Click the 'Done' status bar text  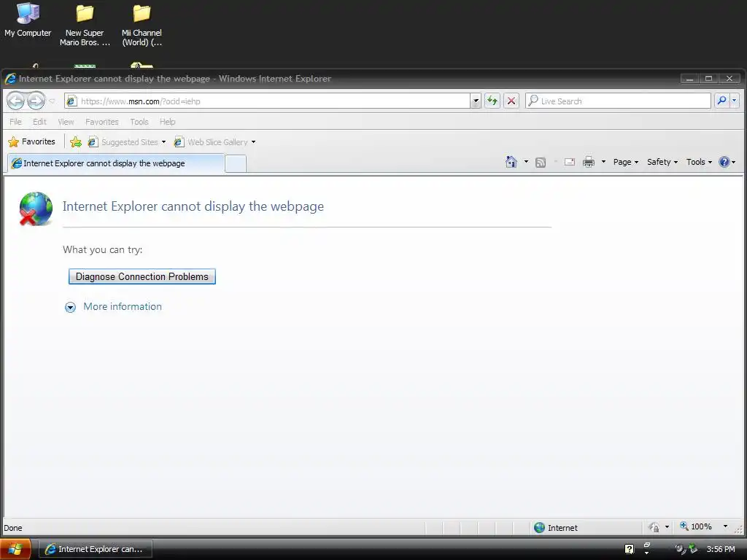point(13,528)
